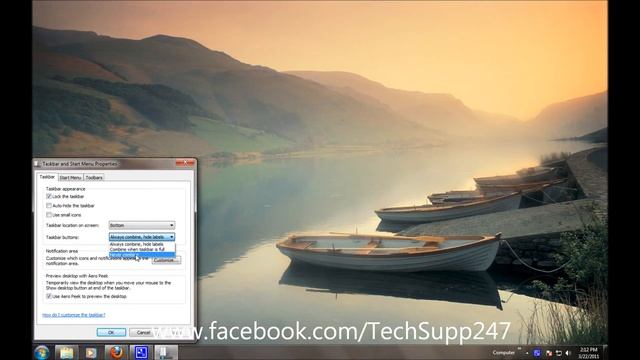Choose the highlighted Never combine option
The width and height of the screenshot is (640, 360).
pyautogui.click(x=142, y=255)
